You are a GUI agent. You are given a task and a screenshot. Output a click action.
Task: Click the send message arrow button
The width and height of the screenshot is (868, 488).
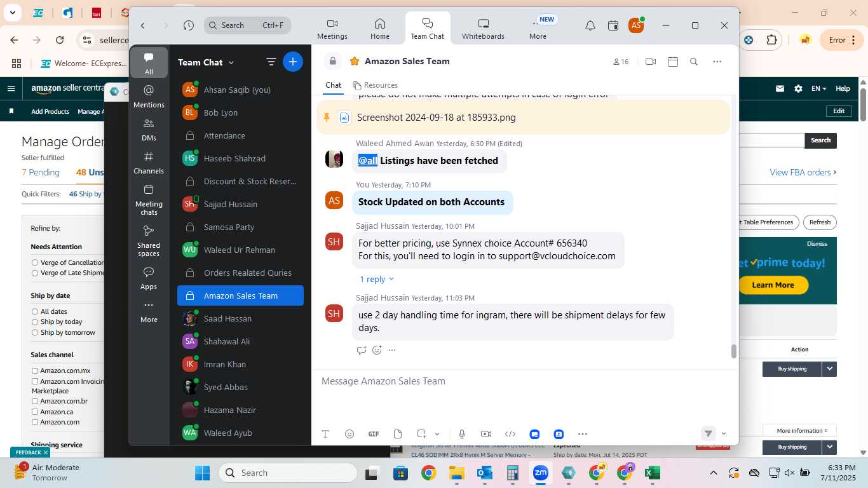point(708,433)
